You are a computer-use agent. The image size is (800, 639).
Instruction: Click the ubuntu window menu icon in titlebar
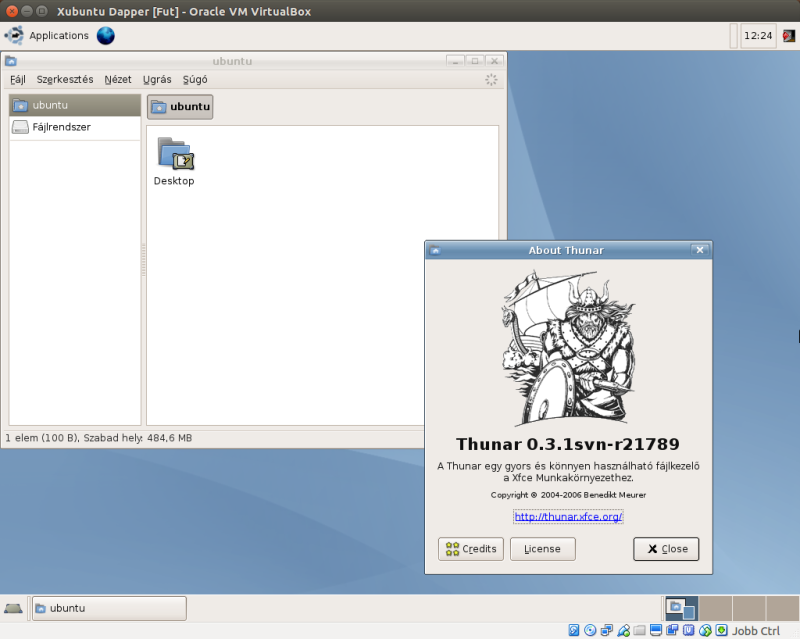(x=11, y=61)
